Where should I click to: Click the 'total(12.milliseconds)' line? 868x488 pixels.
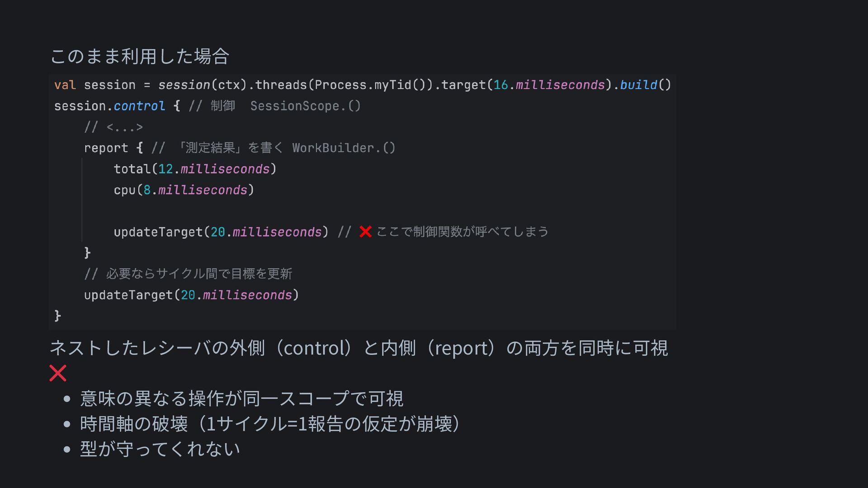pyautogui.click(x=195, y=169)
